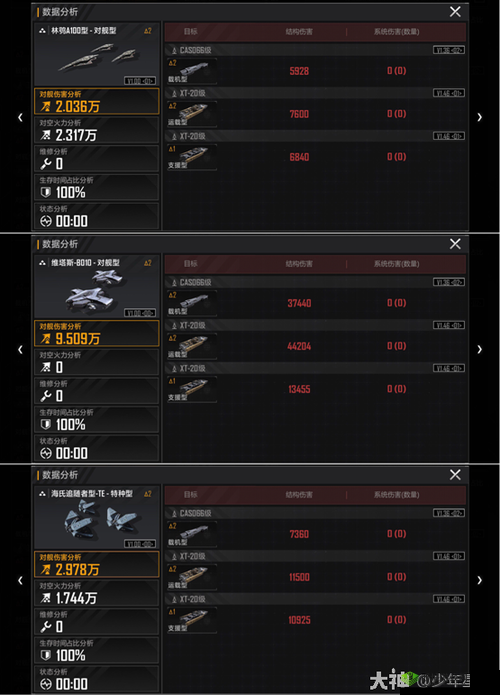500x695 pixels.
Task: Select 对舰伤害分析 2.036万 in top panel
Action: coord(97,101)
